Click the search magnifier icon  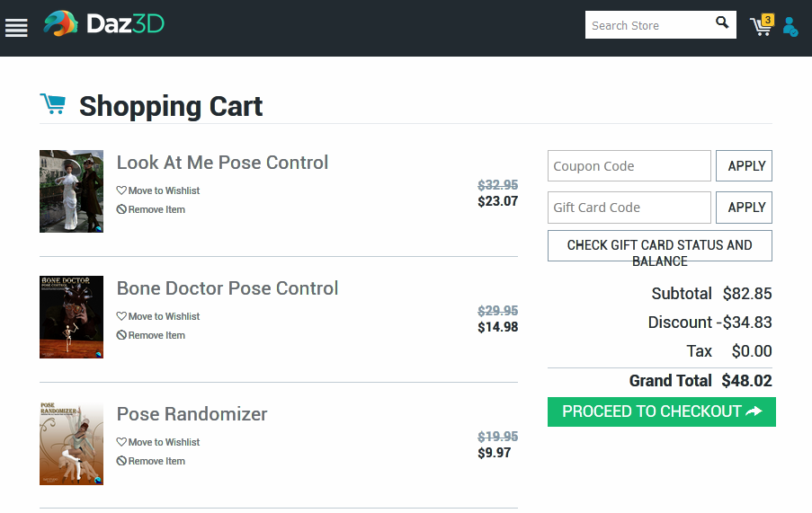[722, 23]
